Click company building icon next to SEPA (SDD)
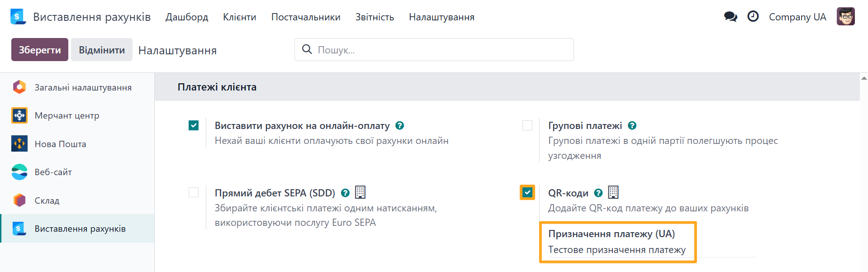The width and height of the screenshot is (868, 272). [x=360, y=192]
